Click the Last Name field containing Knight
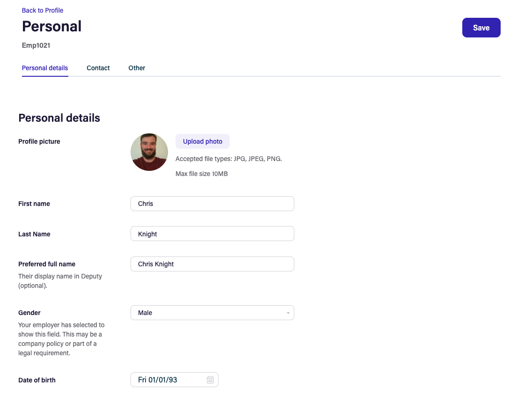Screen dimensions: 532x403 click(212, 234)
